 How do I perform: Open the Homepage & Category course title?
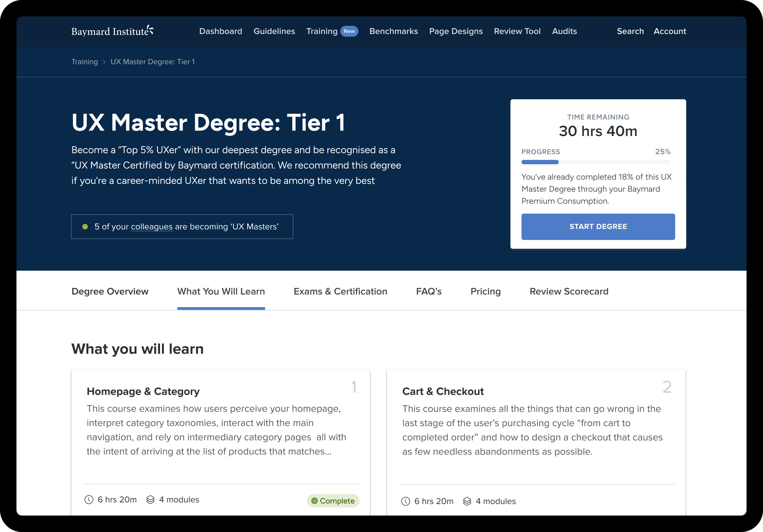point(143,391)
